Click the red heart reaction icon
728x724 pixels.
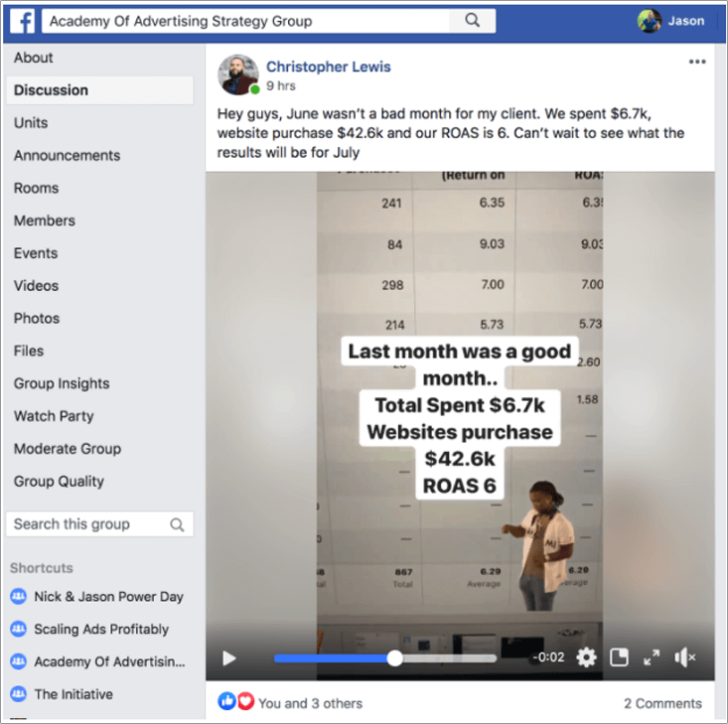245,701
